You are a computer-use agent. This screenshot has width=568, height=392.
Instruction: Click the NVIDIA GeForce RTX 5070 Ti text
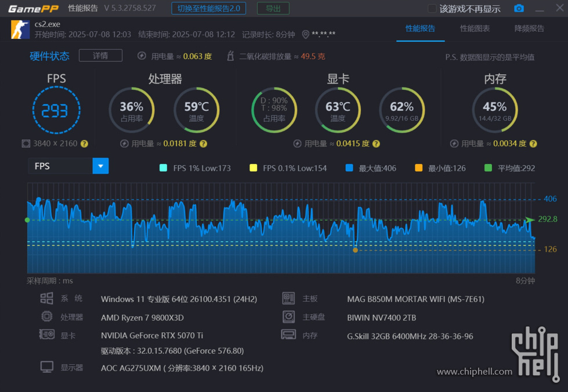click(152, 336)
